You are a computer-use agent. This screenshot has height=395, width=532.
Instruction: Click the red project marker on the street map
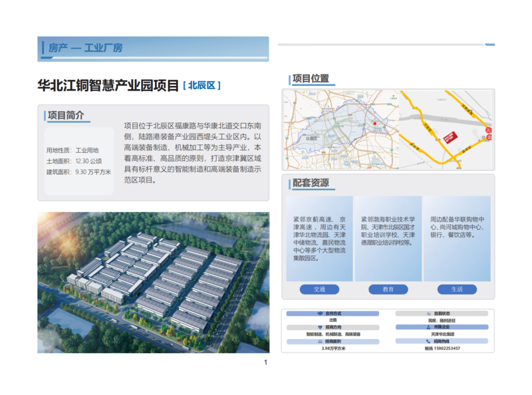click(451, 138)
